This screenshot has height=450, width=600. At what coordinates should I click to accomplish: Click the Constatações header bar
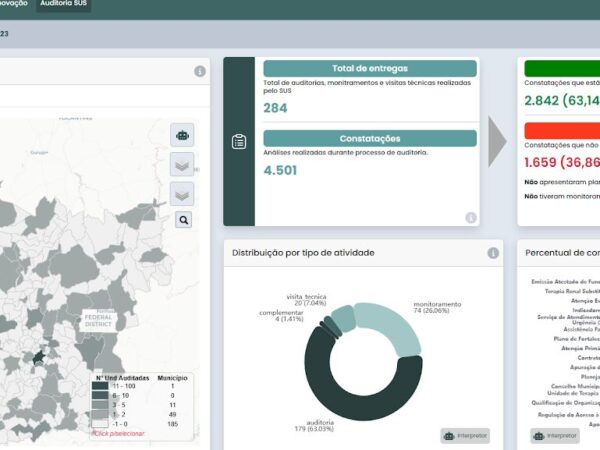369,139
